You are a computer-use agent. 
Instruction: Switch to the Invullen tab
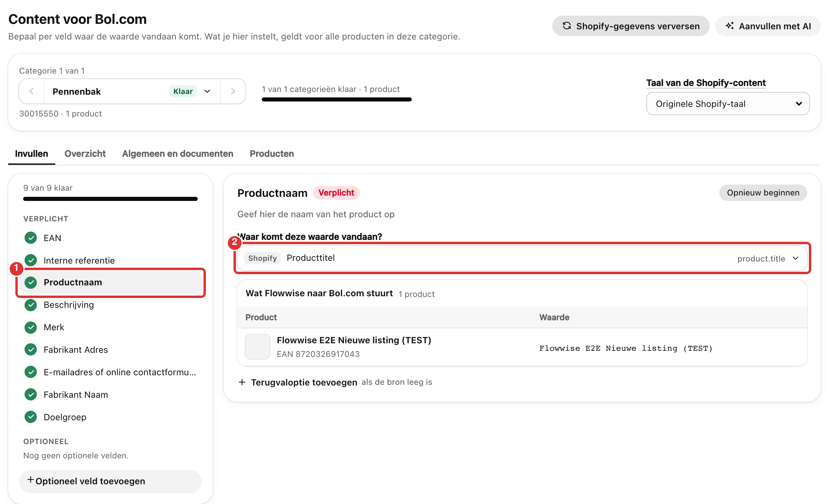click(x=31, y=154)
